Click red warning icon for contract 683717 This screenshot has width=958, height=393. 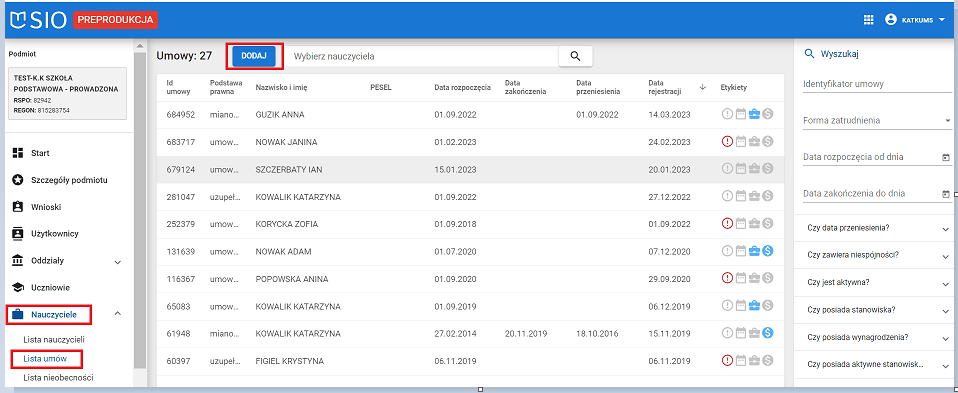pyautogui.click(x=727, y=142)
